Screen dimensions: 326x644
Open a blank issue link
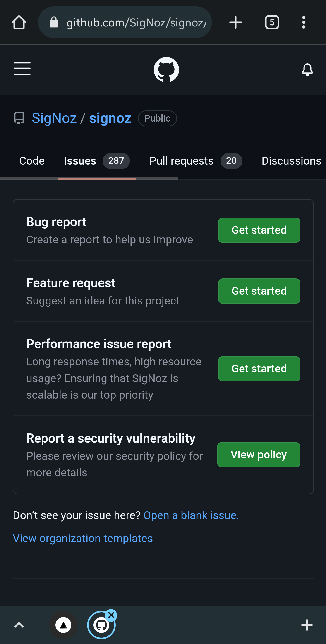(x=191, y=515)
